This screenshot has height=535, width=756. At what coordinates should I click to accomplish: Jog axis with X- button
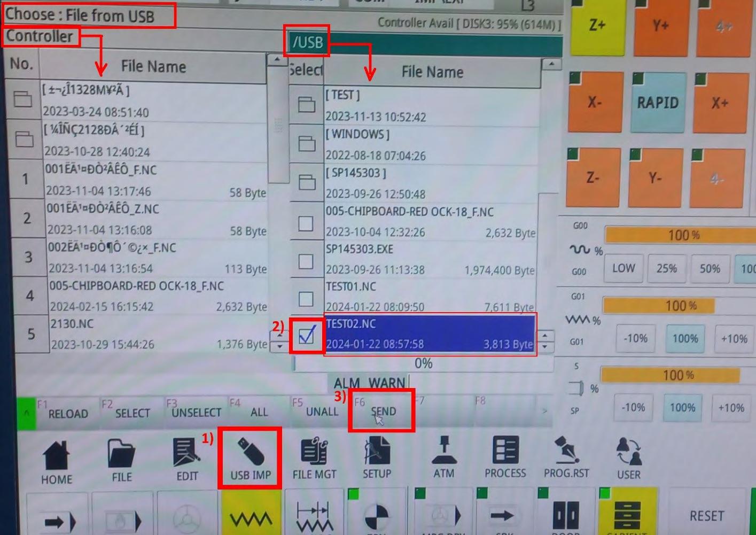click(595, 102)
